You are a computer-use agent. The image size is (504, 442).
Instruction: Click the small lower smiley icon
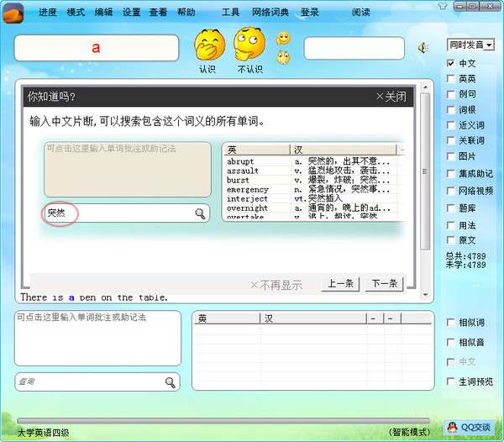(283, 58)
